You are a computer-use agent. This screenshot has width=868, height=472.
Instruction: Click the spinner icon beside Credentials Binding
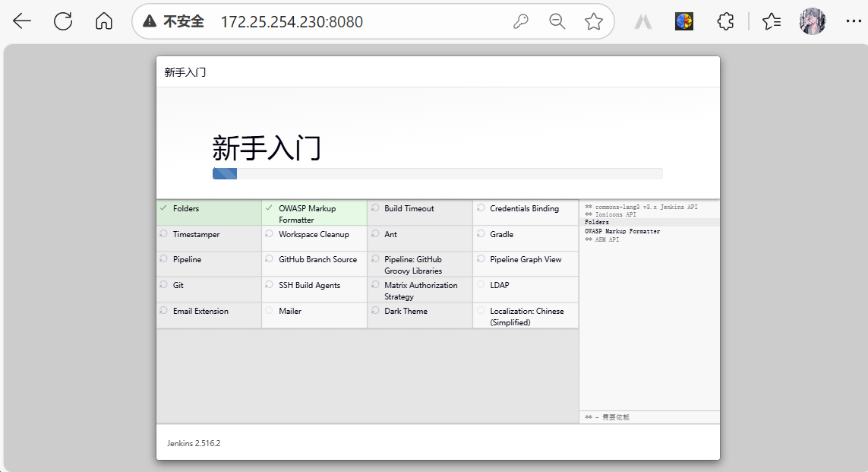(481, 207)
